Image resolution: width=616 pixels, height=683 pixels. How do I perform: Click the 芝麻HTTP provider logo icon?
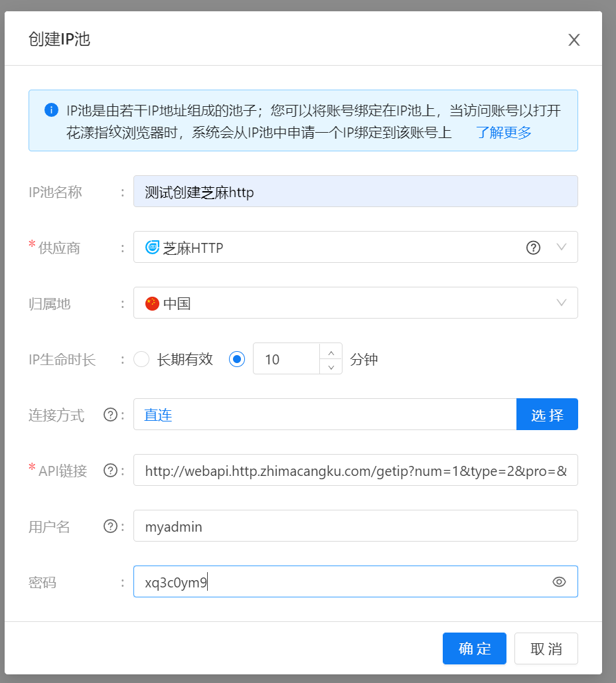click(152, 247)
